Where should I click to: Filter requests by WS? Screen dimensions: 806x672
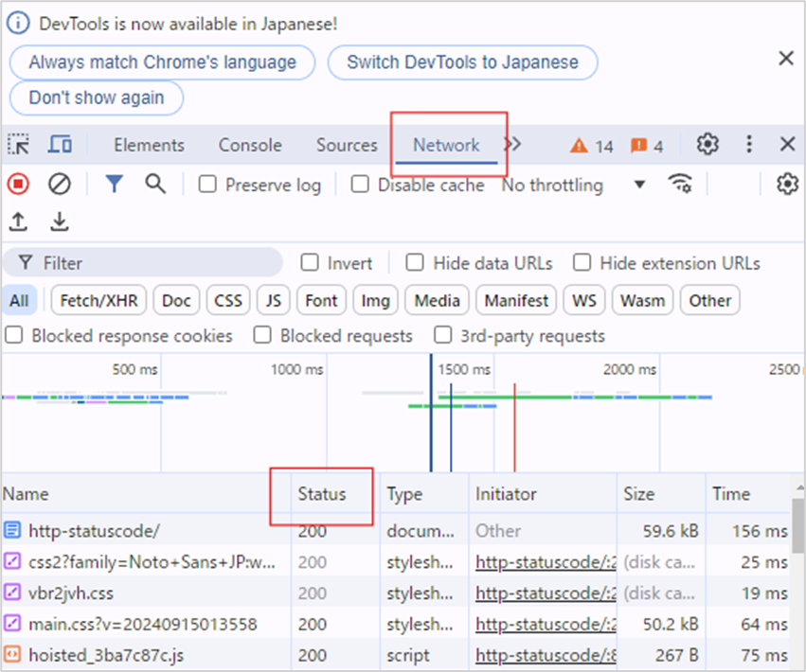[x=584, y=300]
